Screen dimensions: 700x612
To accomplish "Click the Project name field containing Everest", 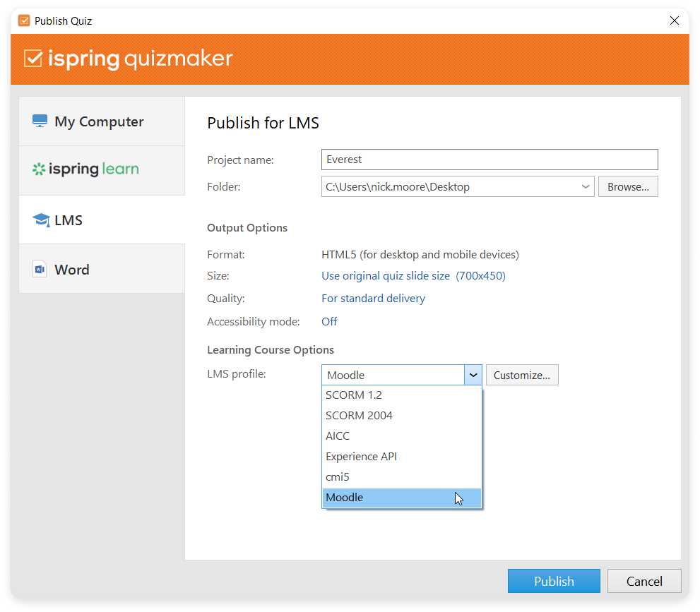I will [490, 160].
